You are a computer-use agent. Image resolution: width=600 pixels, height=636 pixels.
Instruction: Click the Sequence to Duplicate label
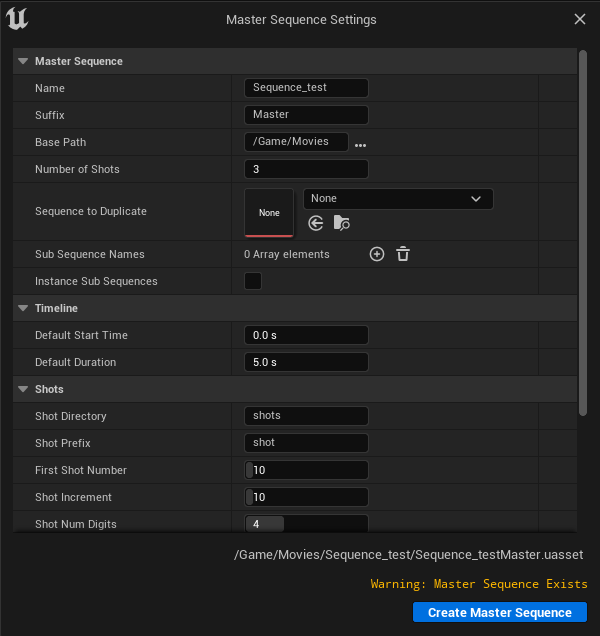point(91,211)
